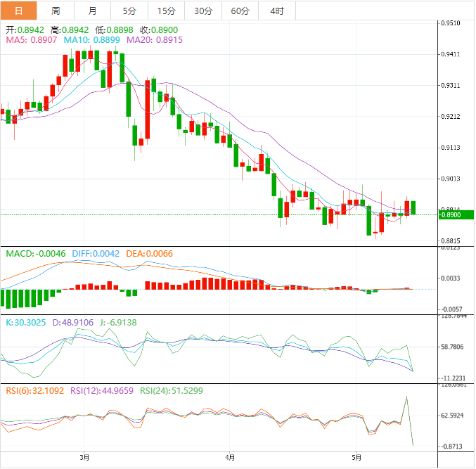The width and height of the screenshot is (476, 469).
Task: Open the 4时 four-hour chart tab
Action: pos(276,11)
